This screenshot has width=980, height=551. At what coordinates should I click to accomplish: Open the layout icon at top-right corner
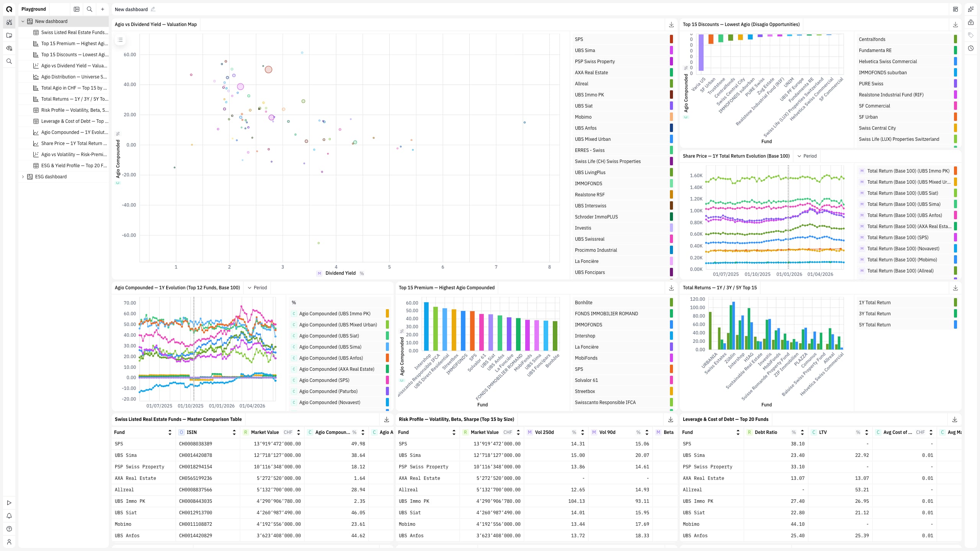(955, 9)
